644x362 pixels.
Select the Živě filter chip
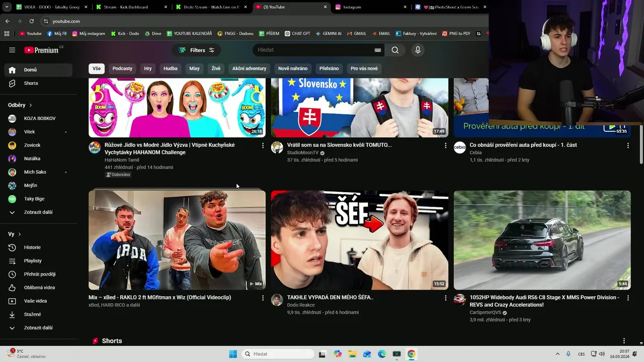point(216,68)
